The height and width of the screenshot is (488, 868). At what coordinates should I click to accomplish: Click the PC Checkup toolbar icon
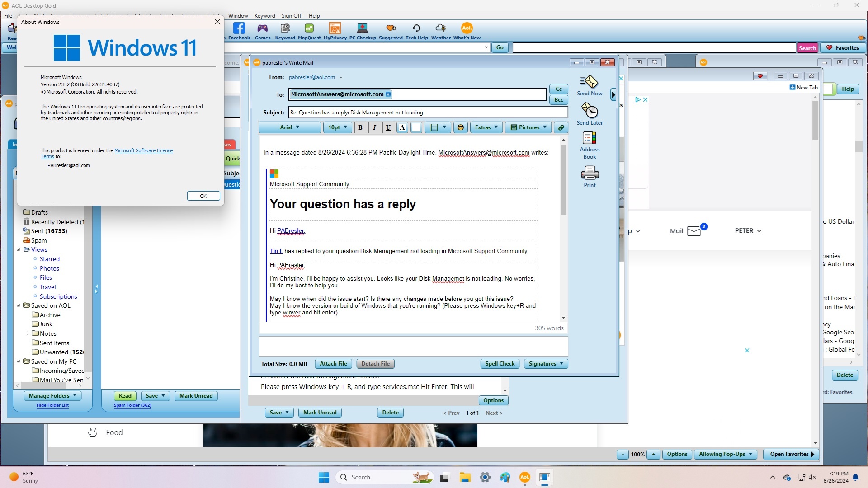click(362, 28)
